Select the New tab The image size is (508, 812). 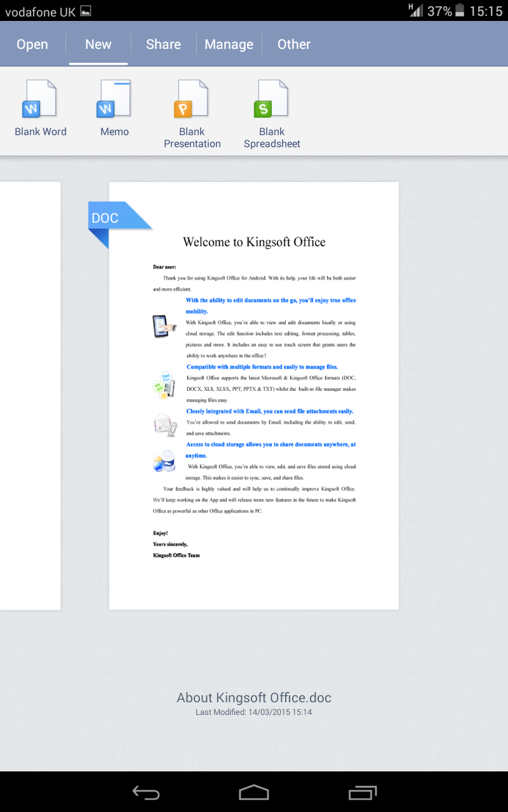click(98, 44)
